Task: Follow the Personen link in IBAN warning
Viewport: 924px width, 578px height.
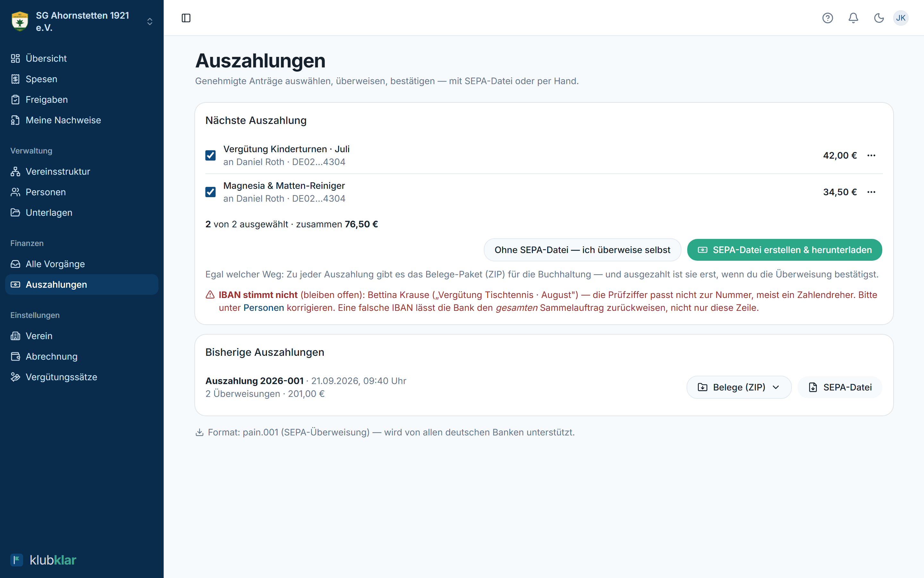Action: [263, 308]
